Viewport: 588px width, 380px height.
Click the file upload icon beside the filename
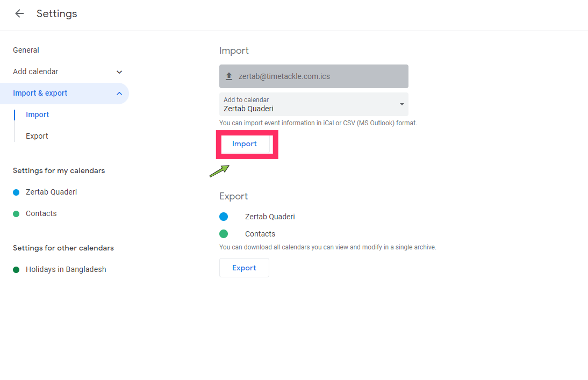click(228, 76)
